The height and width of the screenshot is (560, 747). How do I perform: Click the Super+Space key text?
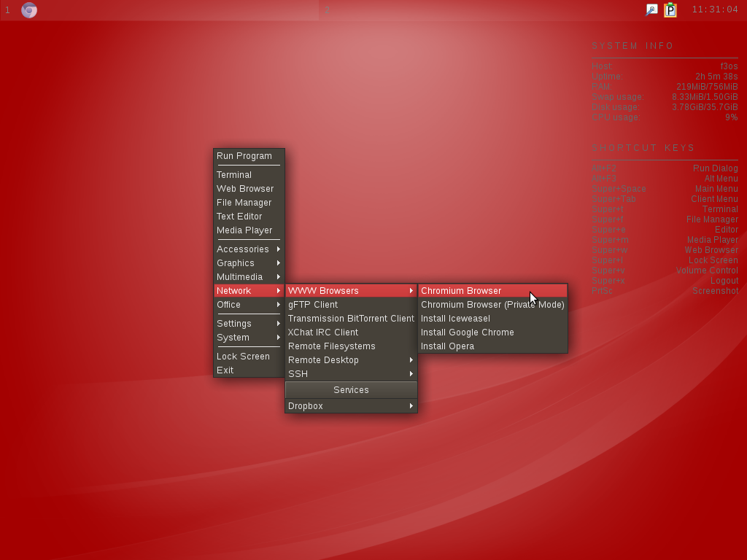(619, 189)
